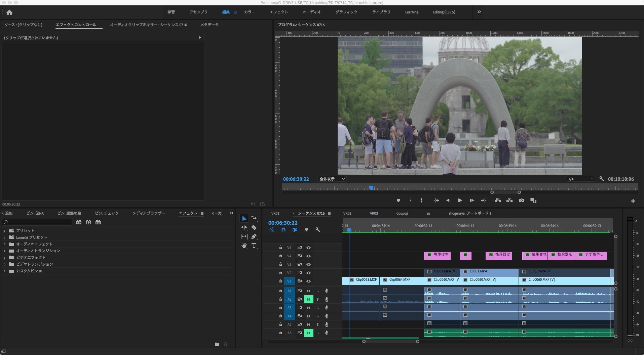Click the Export Frame camera icon

521,201
